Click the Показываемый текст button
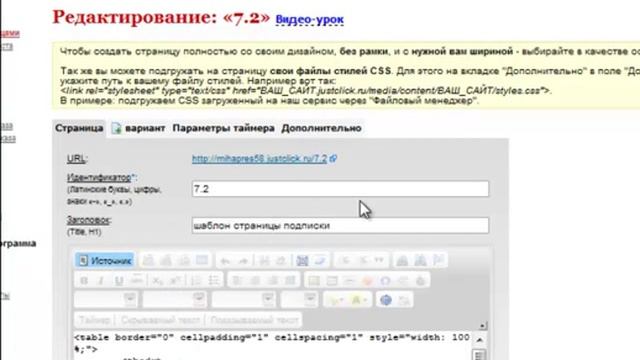Image resolution: width=640 pixels, height=360 pixels. (x=255, y=320)
